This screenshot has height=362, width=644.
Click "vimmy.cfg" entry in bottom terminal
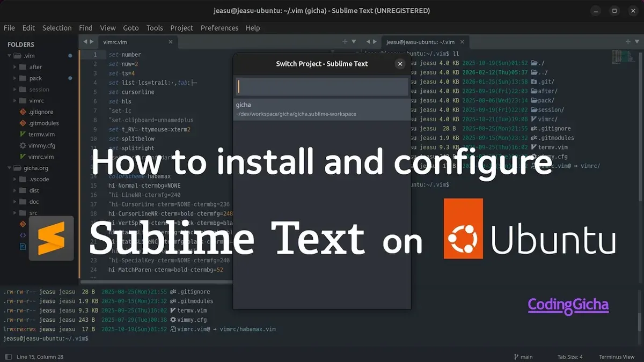(x=192, y=320)
